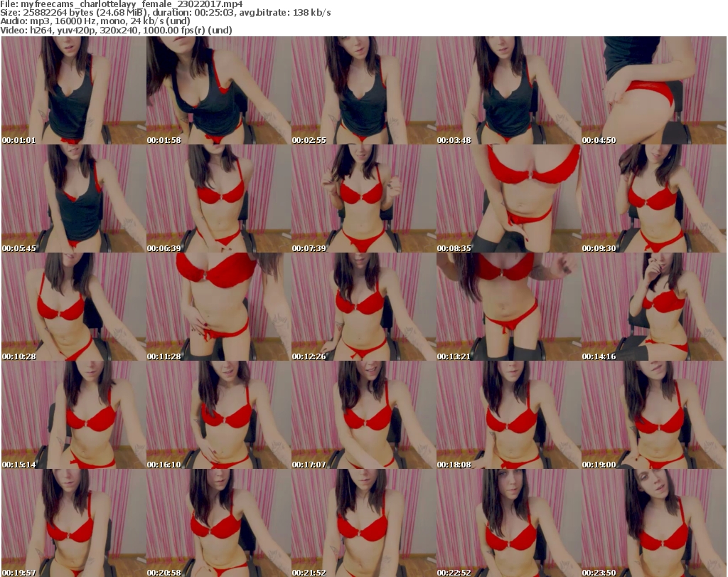Image resolution: width=728 pixels, height=577 pixels.
Task: Pick the frame marked 00:08:35
Action: click(508, 198)
